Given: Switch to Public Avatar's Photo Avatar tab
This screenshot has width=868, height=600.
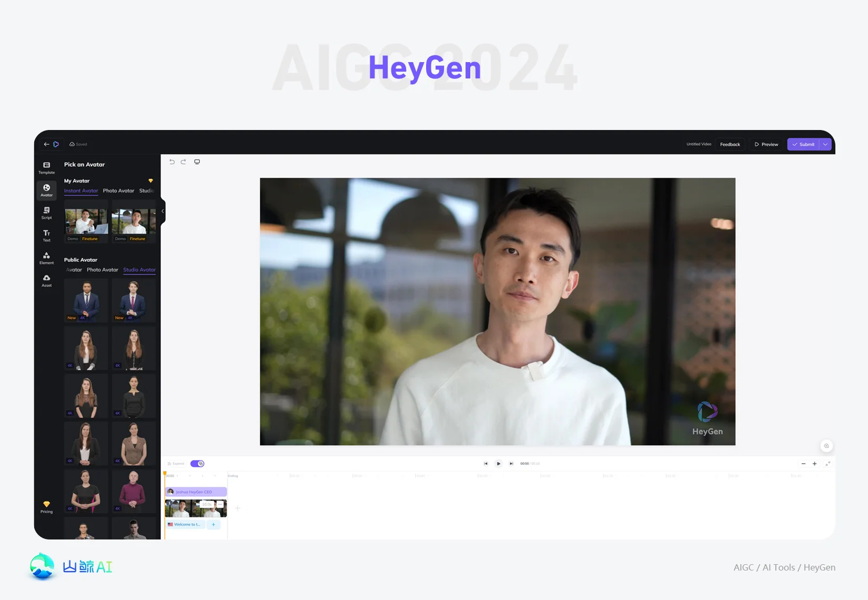Looking at the screenshot, I should [103, 269].
